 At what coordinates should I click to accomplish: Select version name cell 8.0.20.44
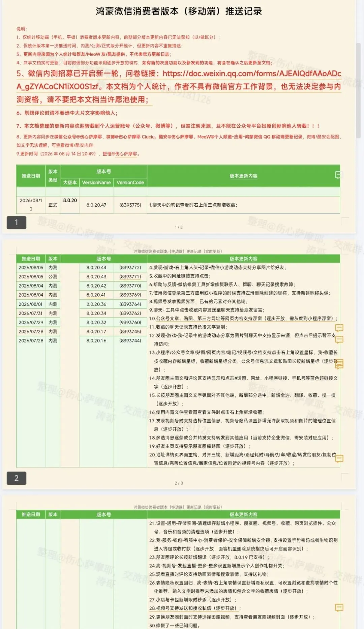pyautogui.click(x=96, y=267)
